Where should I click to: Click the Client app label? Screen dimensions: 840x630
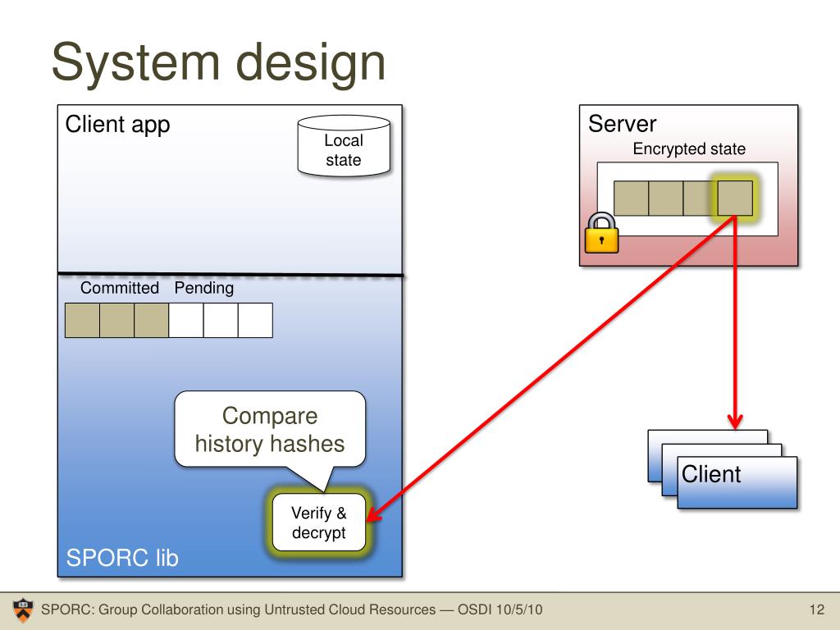tap(118, 125)
